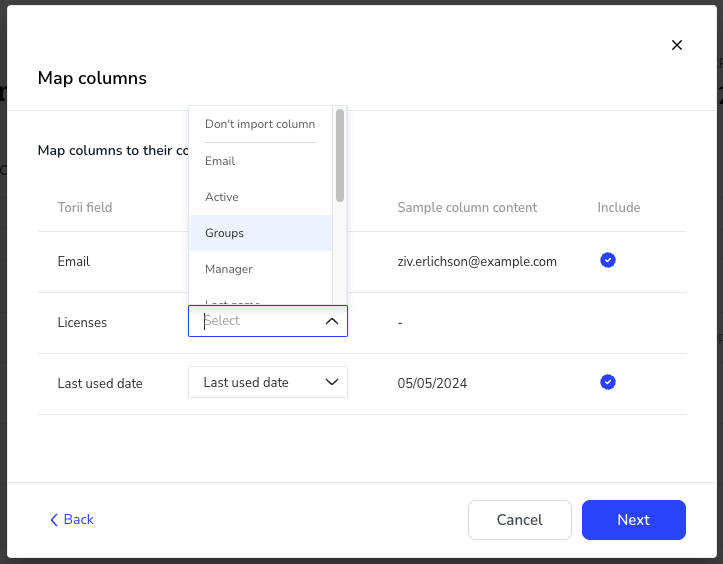Select Email from the dropdown list
The height and width of the screenshot is (564, 723).
260,161
